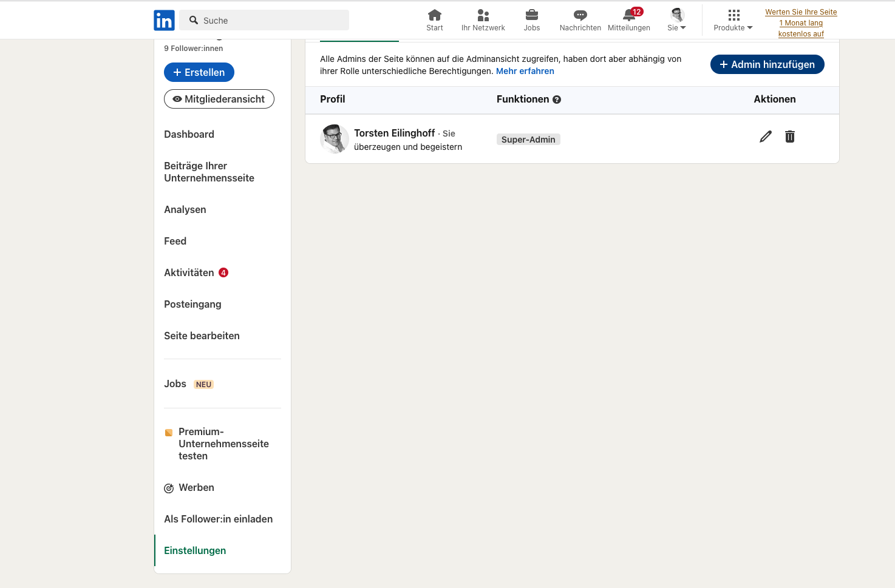895x588 pixels.
Task: Switch to Mitgliederansicht view
Action: tap(219, 99)
